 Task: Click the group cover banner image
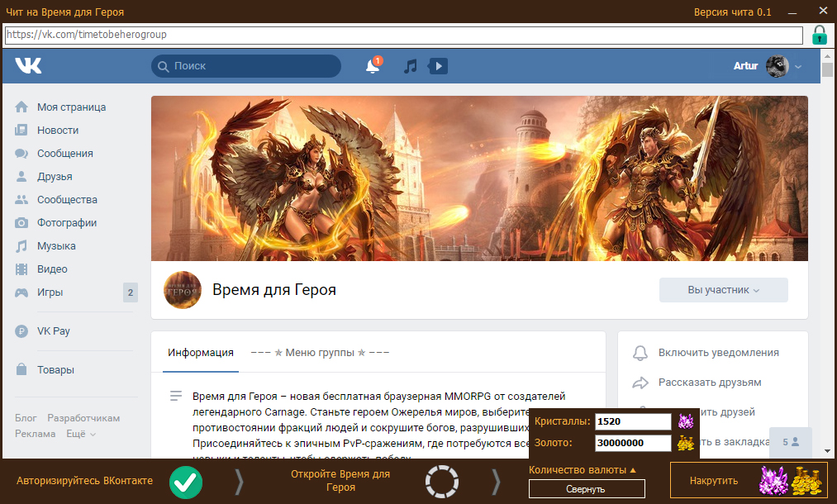tap(479, 178)
